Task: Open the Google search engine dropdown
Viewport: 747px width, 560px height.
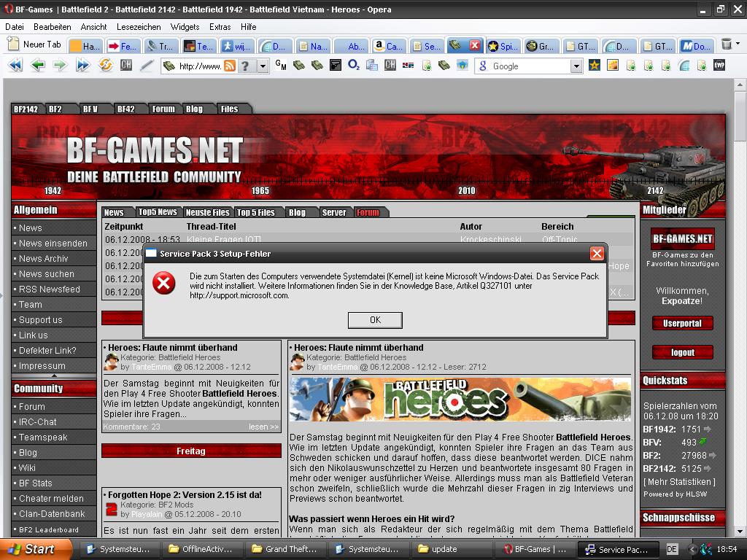Action: [576, 66]
